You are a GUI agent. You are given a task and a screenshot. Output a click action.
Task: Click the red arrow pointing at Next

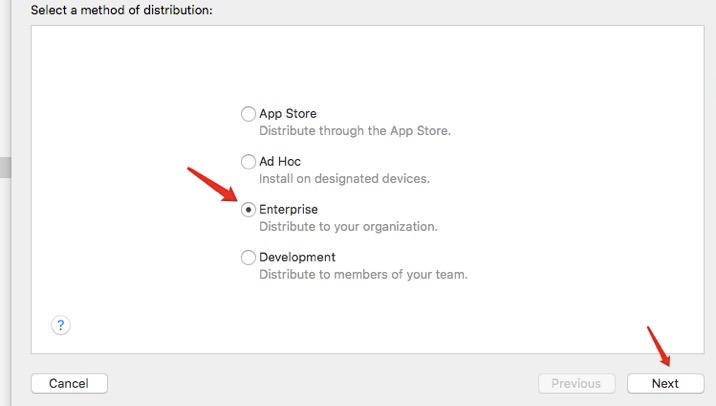659,346
